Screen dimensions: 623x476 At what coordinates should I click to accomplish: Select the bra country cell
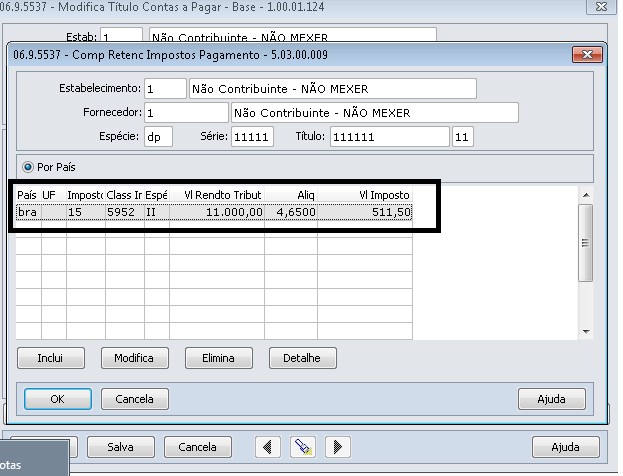[29, 212]
